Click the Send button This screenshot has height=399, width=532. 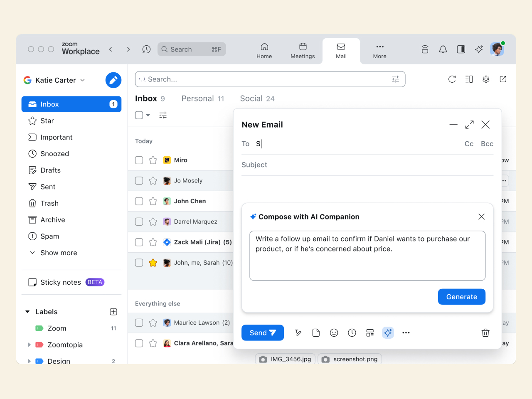coord(262,332)
